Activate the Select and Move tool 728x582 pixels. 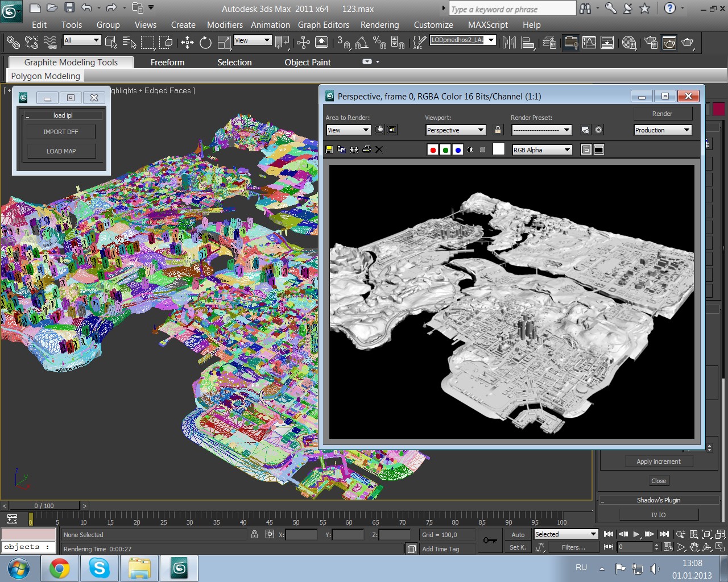click(187, 42)
